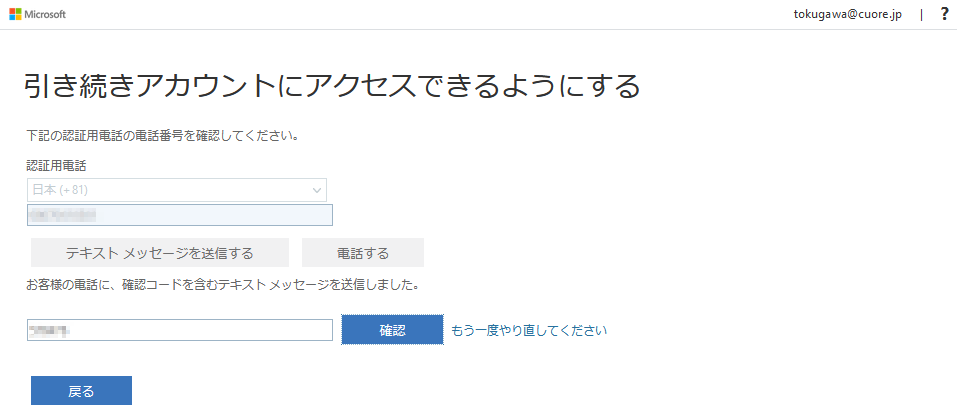Click the Microsoft four-square logo

click(x=16, y=15)
